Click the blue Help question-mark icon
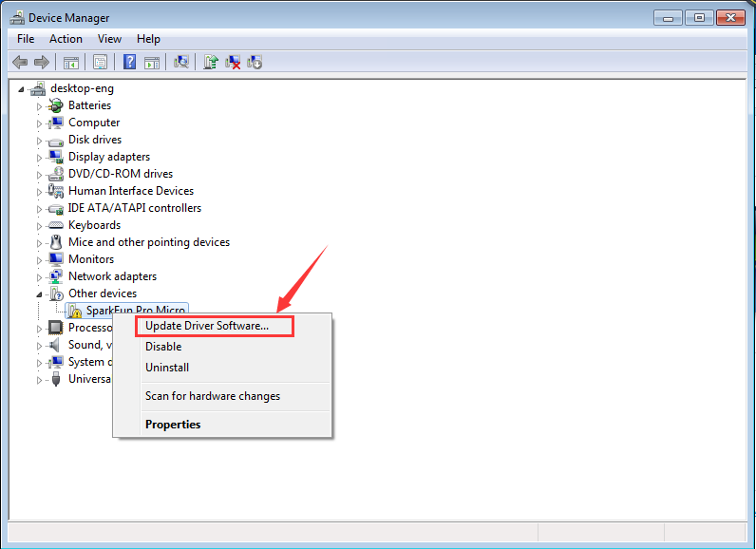 coord(130,62)
